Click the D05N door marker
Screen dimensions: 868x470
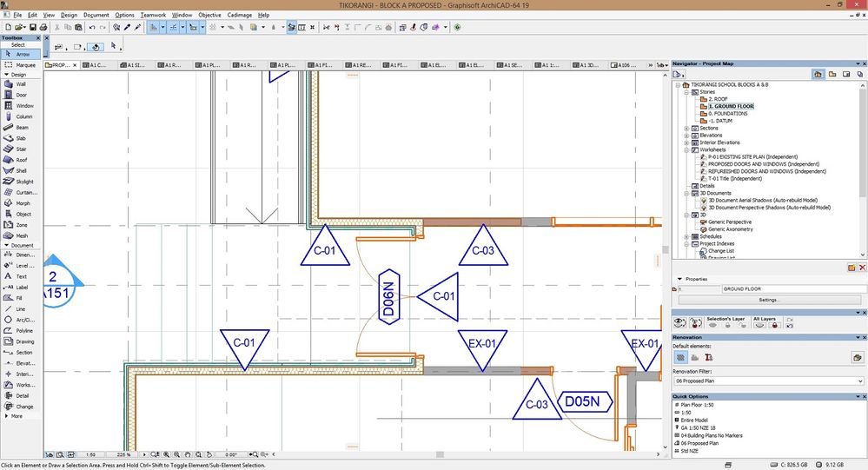[x=585, y=401]
